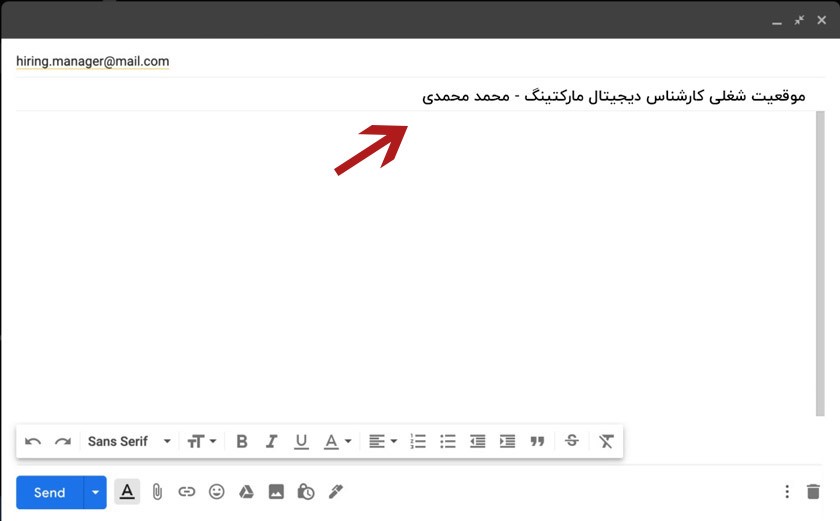Viewport: 840px width, 521px height.
Task: Click the redo arrow in formatting toolbar
Action: pos(62,441)
